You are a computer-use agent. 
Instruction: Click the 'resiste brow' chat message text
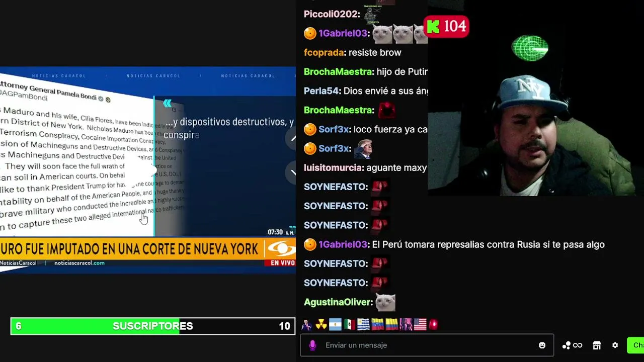(375, 52)
